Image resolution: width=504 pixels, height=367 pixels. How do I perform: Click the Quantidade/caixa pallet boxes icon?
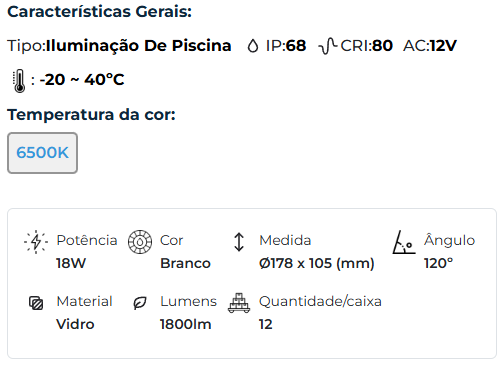click(239, 303)
